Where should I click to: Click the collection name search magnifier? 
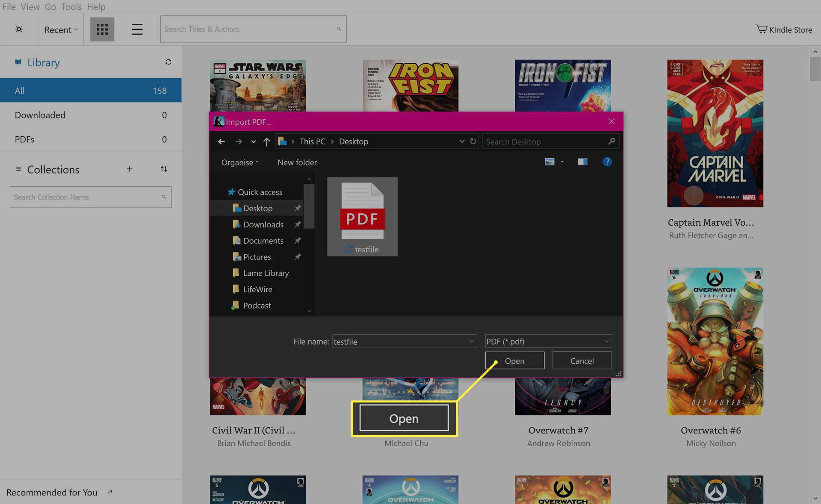tap(164, 197)
